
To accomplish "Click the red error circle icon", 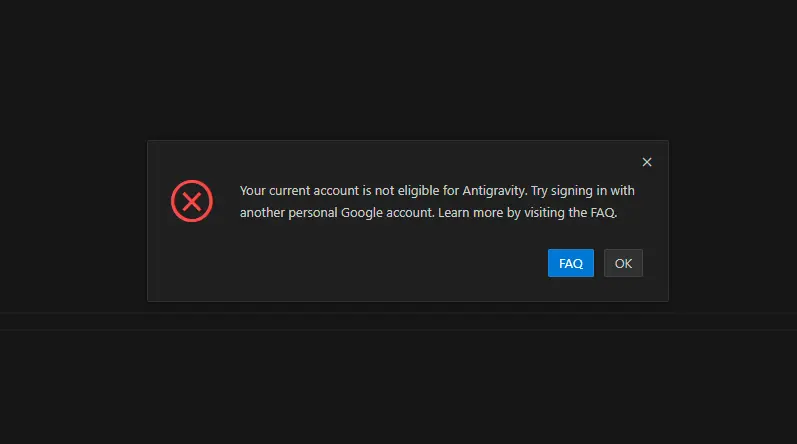I will (x=192, y=201).
